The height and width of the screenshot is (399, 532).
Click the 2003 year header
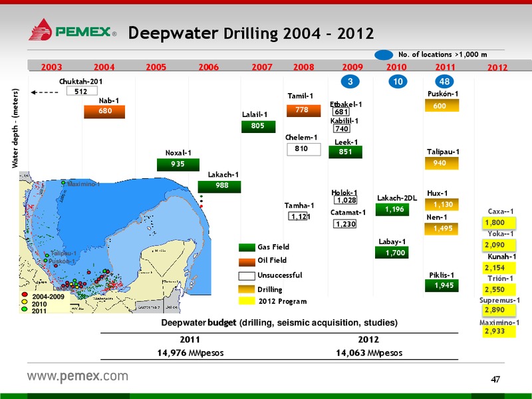tap(52, 67)
